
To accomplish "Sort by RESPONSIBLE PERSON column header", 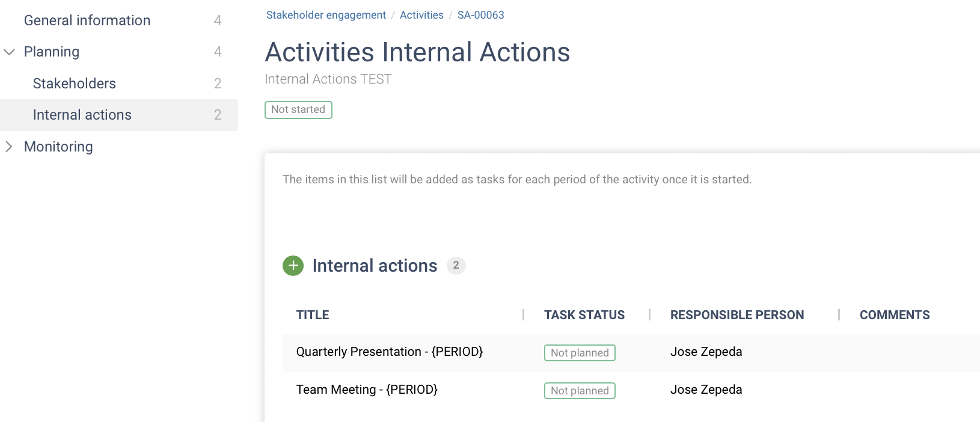I will coord(737,315).
